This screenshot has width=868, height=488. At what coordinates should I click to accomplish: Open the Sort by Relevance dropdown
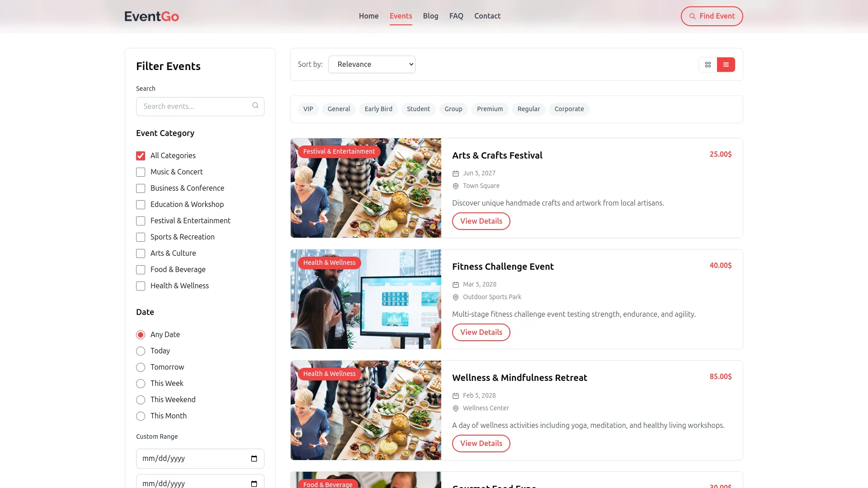[x=372, y=65]
